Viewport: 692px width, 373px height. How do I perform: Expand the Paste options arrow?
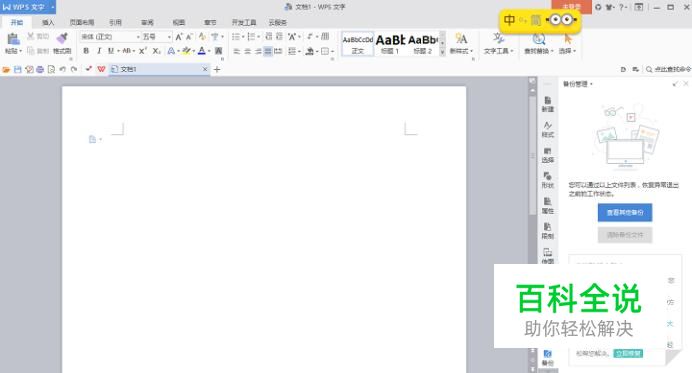tap(20, 51)
